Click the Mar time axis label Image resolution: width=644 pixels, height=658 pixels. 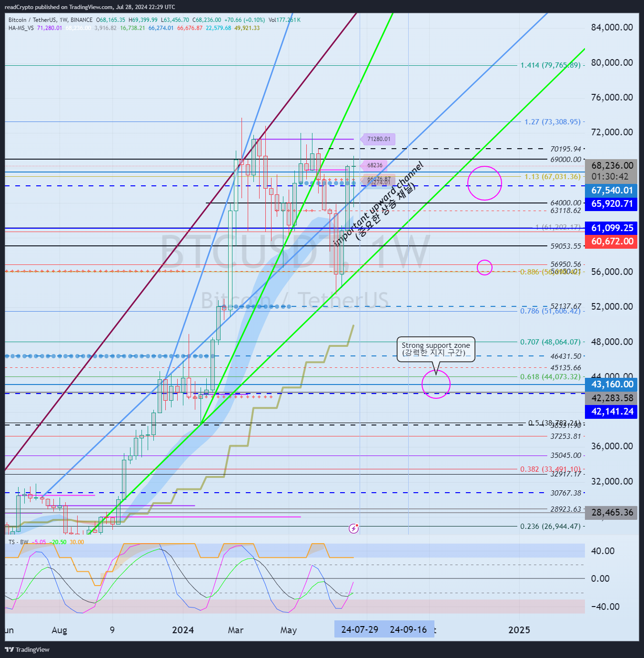click(236, 630)
